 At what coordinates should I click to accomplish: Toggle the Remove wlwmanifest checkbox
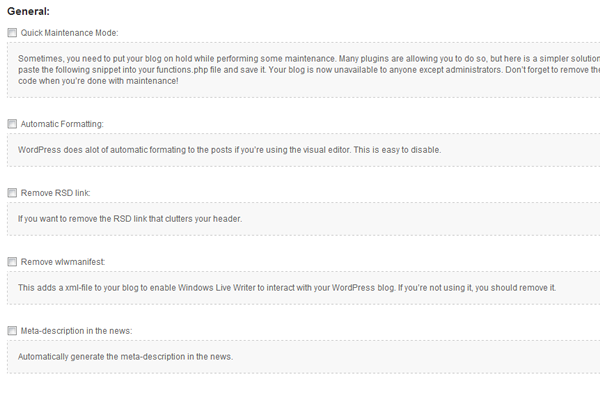(12, 262)
